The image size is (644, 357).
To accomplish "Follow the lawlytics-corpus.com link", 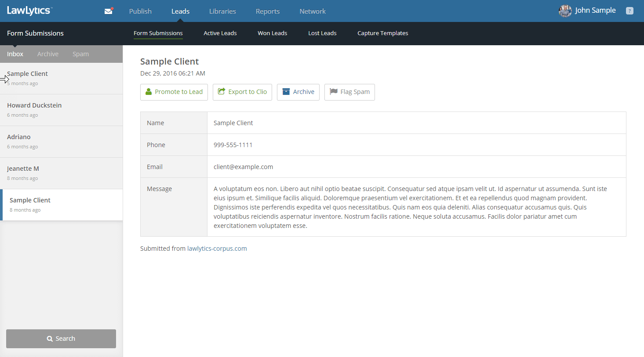I will [x=217, y=249].
